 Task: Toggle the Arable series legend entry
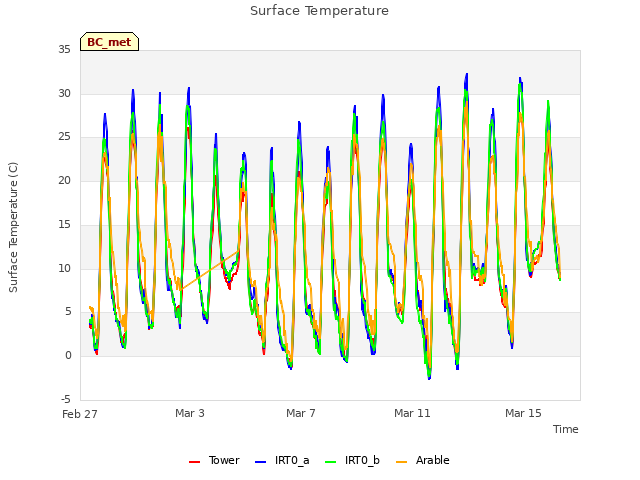(422, 460)
